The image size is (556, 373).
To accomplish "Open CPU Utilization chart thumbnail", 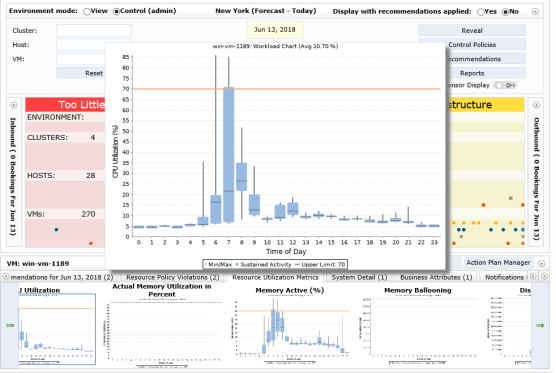I will [57, 329].
